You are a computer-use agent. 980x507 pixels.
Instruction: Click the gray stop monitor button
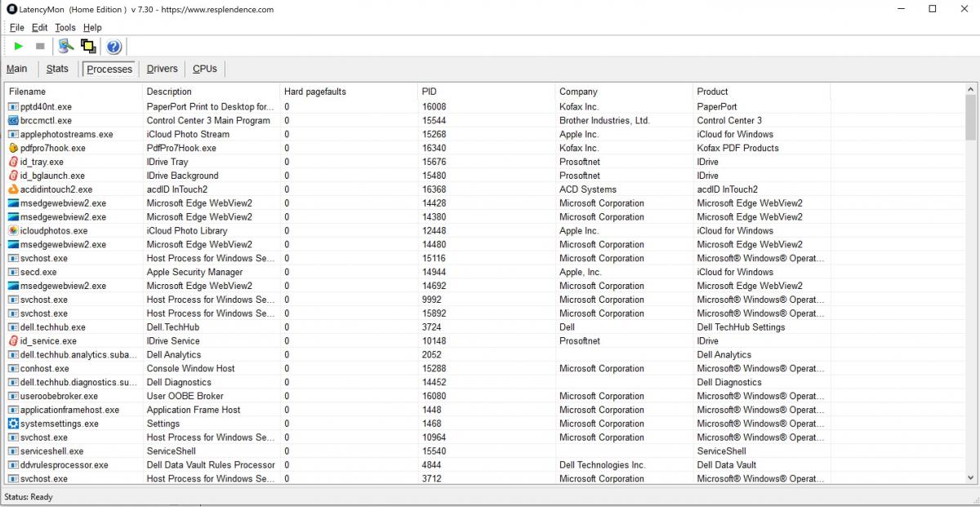pyautogui.click(x=40, y=47)
